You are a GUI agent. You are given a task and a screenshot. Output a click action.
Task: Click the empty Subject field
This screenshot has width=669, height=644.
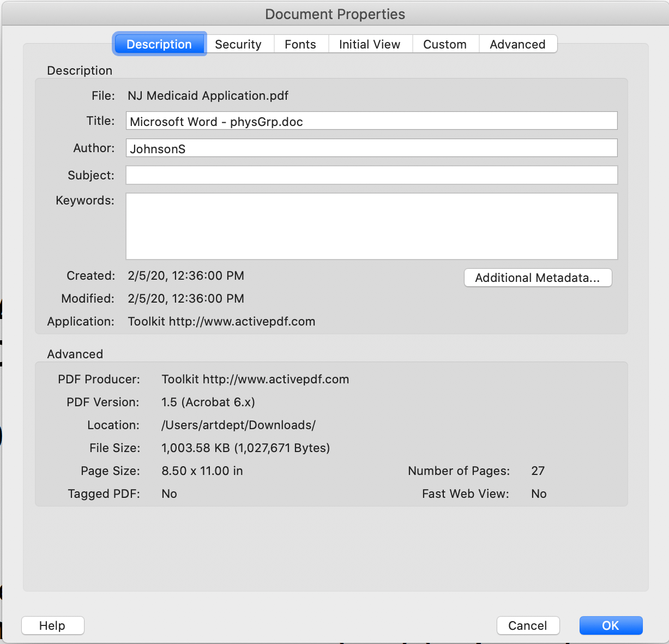coord(371,175)
